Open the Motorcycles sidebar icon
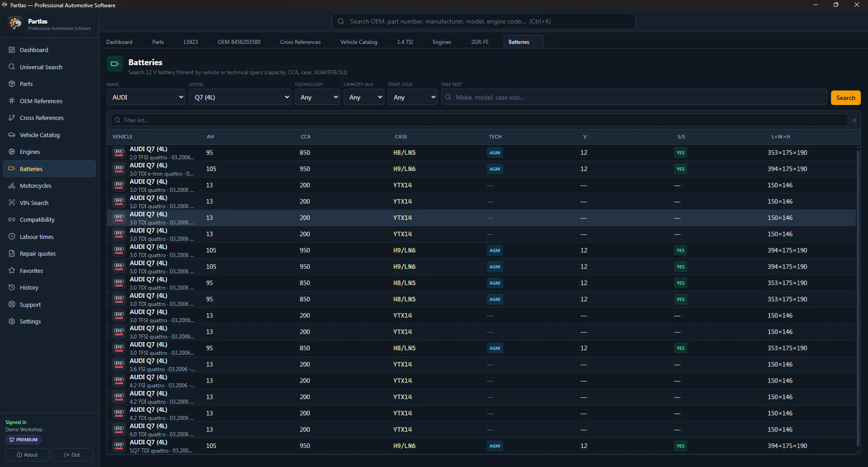 pyautogui.click(x=12, y=186)
